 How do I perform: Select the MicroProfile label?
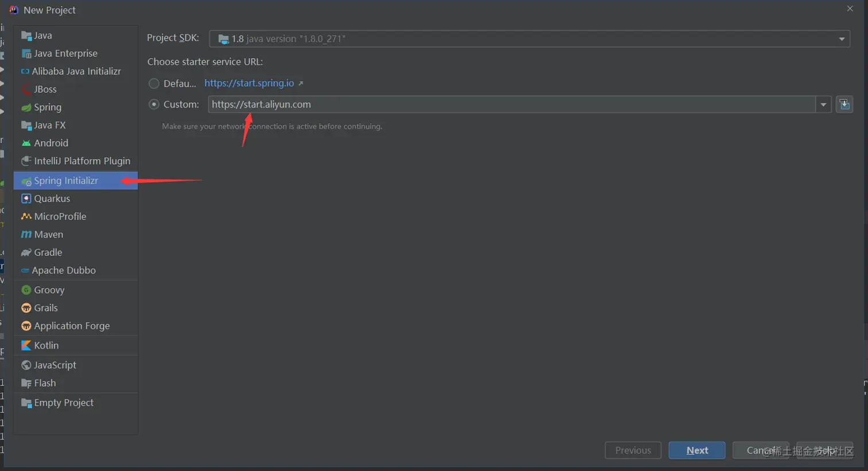(60, 217)
